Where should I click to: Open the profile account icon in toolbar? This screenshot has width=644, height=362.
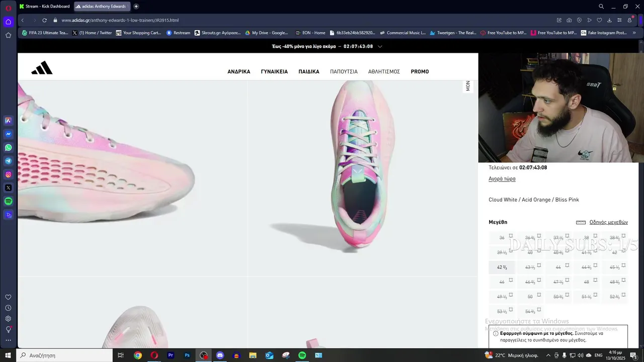pyautogui.click(x=629, y=20)
